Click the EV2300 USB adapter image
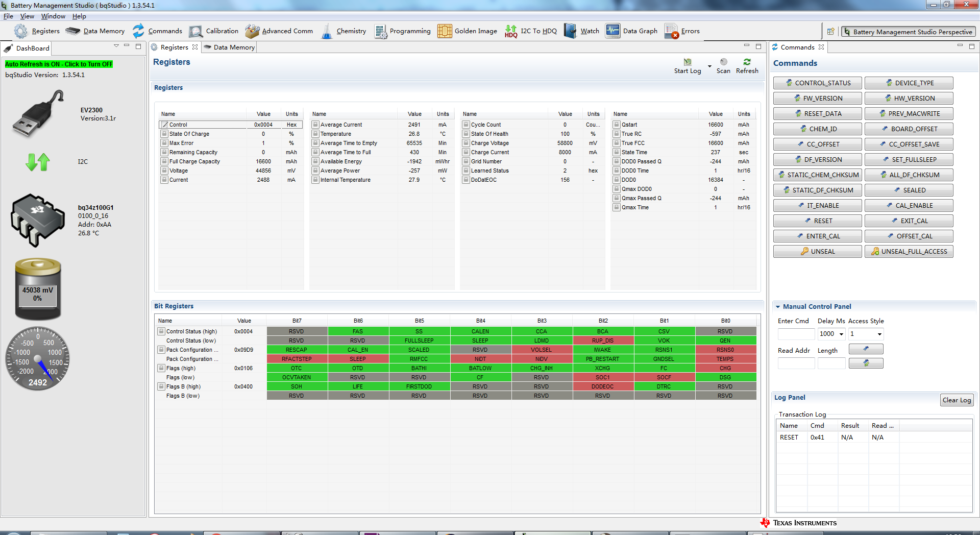Screen dimensions: 980x535 38,113
